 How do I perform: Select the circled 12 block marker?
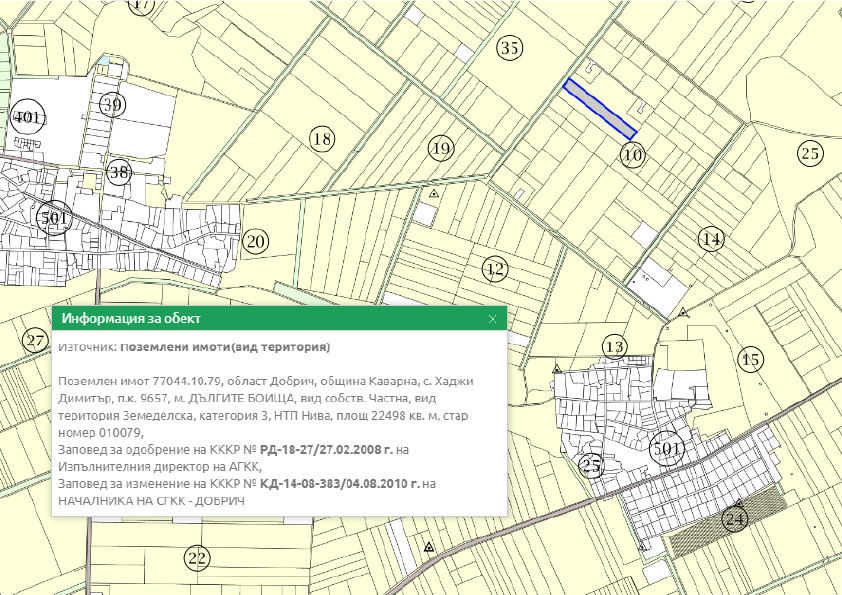494,269
